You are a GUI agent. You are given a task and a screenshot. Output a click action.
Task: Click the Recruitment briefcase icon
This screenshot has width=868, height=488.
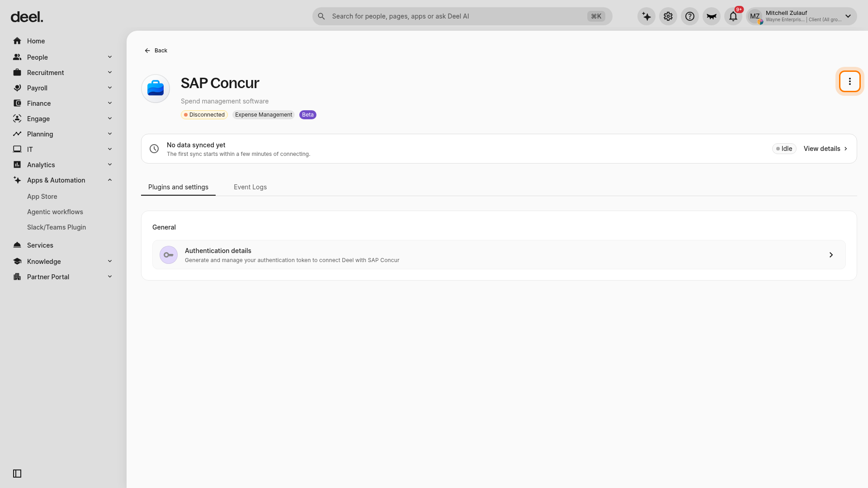(17, 73)
